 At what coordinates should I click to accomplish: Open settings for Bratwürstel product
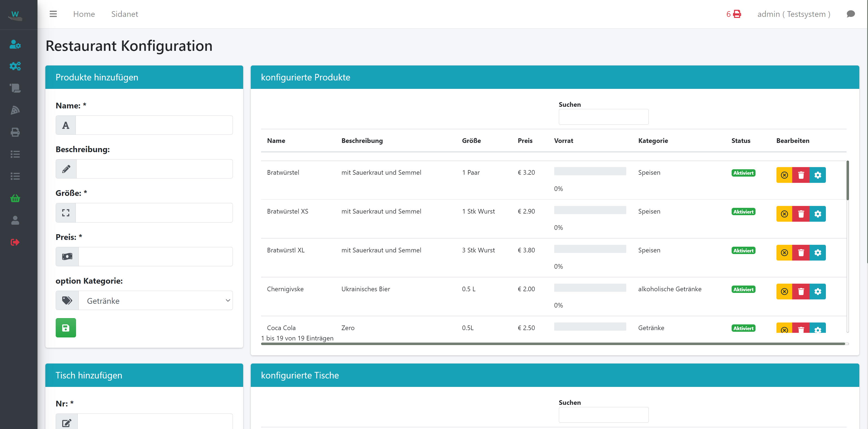(x=817, y=175)
